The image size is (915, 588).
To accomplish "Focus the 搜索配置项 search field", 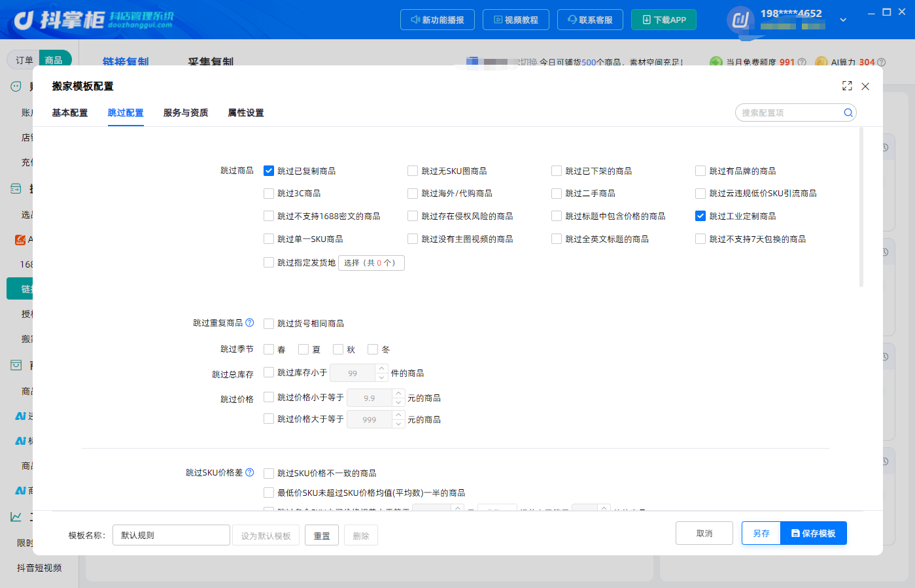I will (796, 112).
